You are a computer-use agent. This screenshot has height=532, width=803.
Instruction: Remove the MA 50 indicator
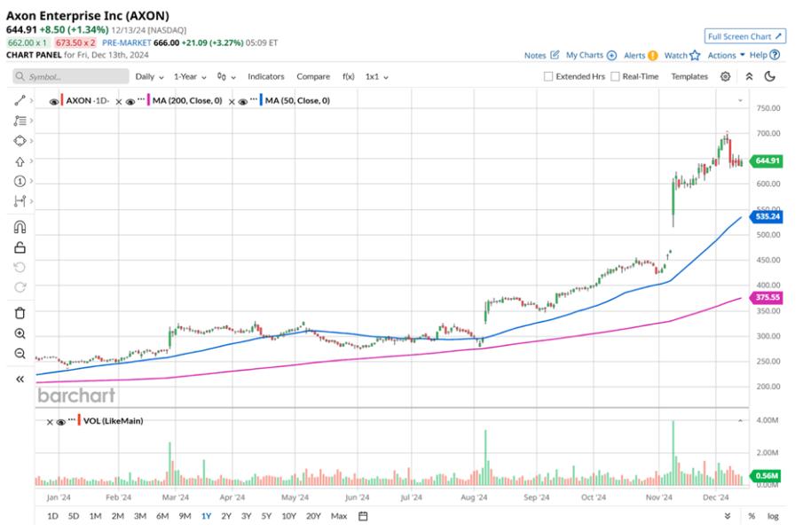232,102
